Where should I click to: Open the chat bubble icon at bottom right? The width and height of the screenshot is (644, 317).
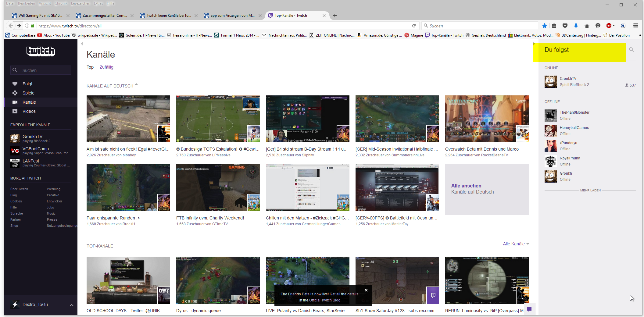pyautogui.click(x=529, y=309)
